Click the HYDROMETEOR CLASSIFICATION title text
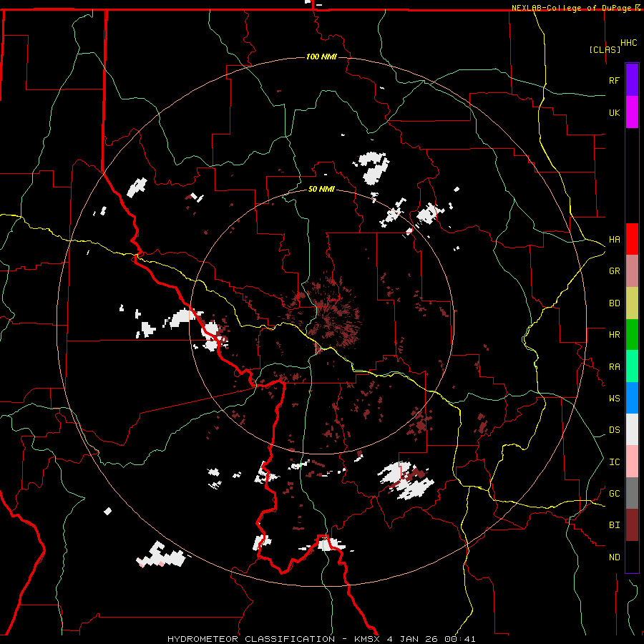 tap(251, 639)
